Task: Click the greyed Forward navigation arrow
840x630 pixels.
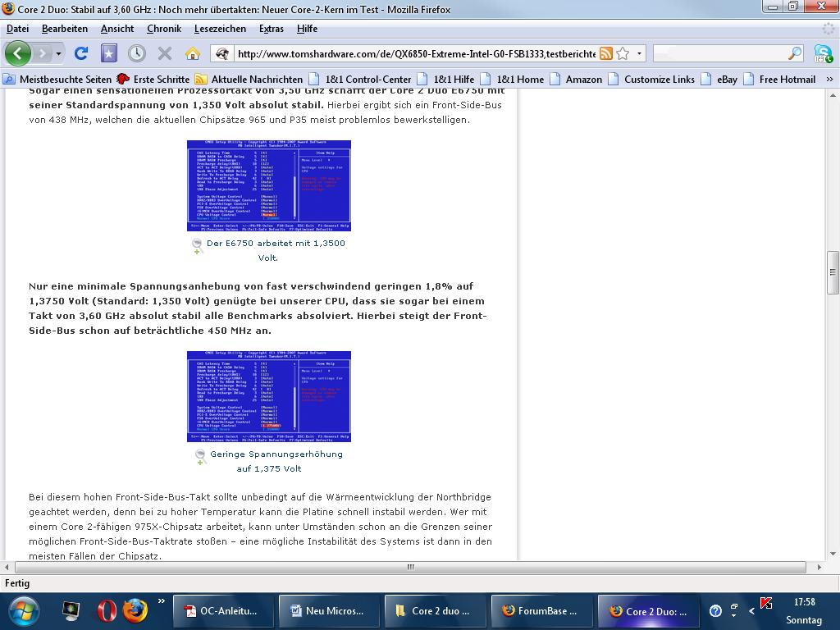Action: click(x=42, y=53)
